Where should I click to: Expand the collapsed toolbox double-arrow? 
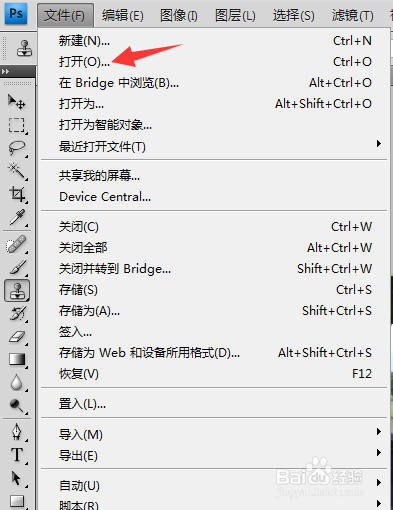(x=6, y=71)
